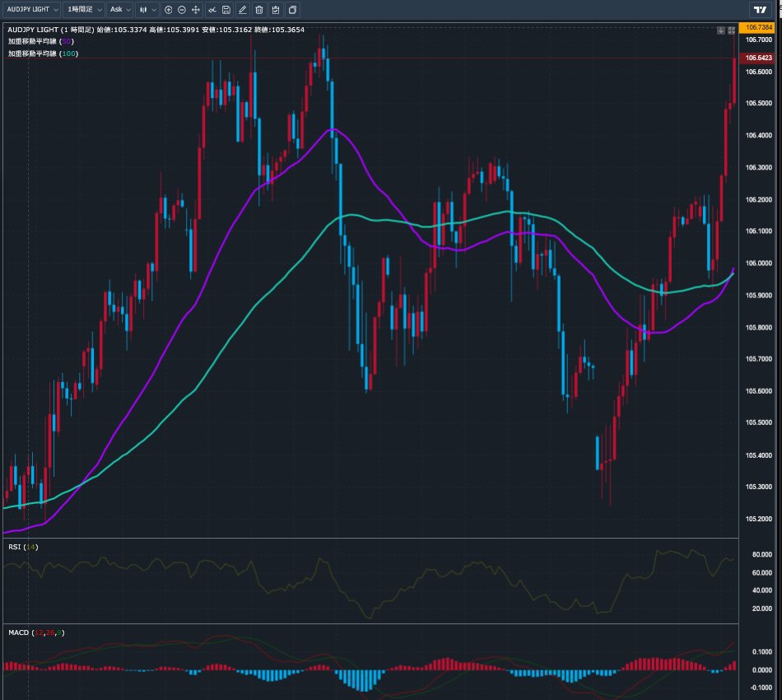Click the AUDJPY LIGHT (1 時間足) chart title
The width and height of the screenshot is (782, 700).
point(51,30)
